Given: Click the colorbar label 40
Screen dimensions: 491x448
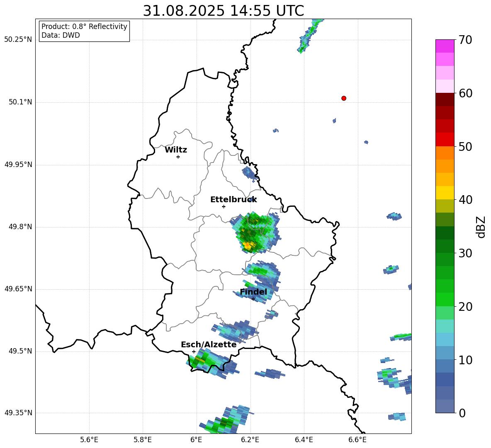Looking at the screenshot, I should tap(465, 200).
